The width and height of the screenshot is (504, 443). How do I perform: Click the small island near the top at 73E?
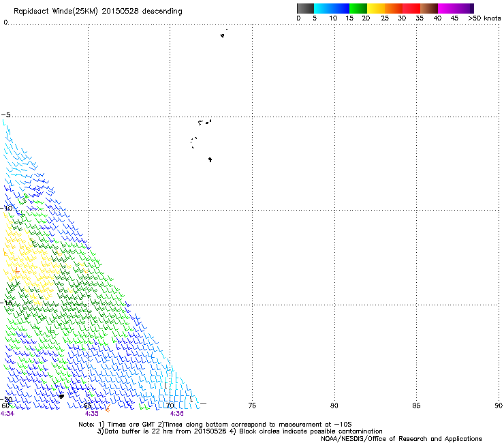pyautogui.click(x=223, y=35)
